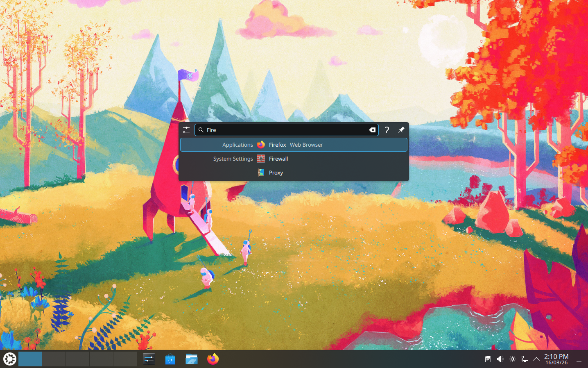Open the audio volume tray icon
This screenshot has width=588, height=368.
click(x=500, y=359)
